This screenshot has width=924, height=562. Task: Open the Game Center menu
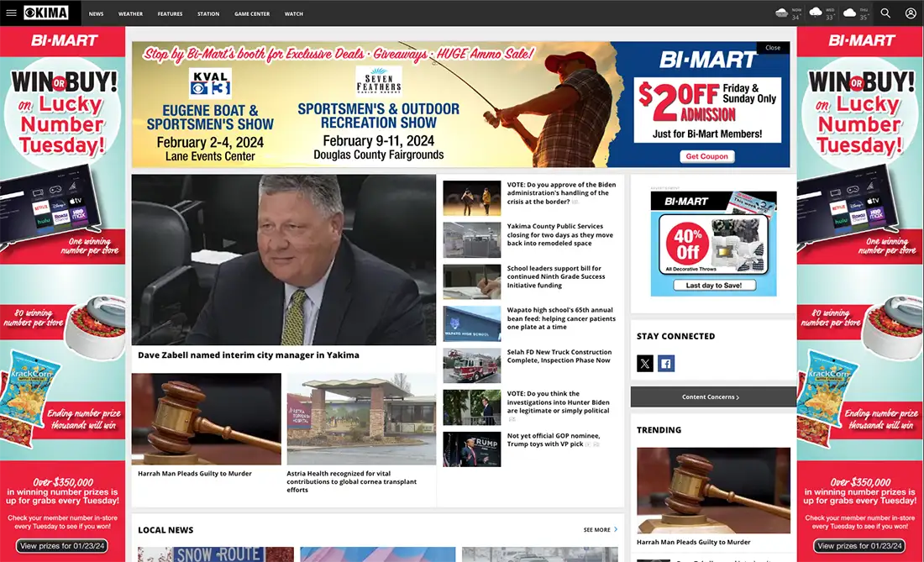pyautogui.click(x=252, y=13)
